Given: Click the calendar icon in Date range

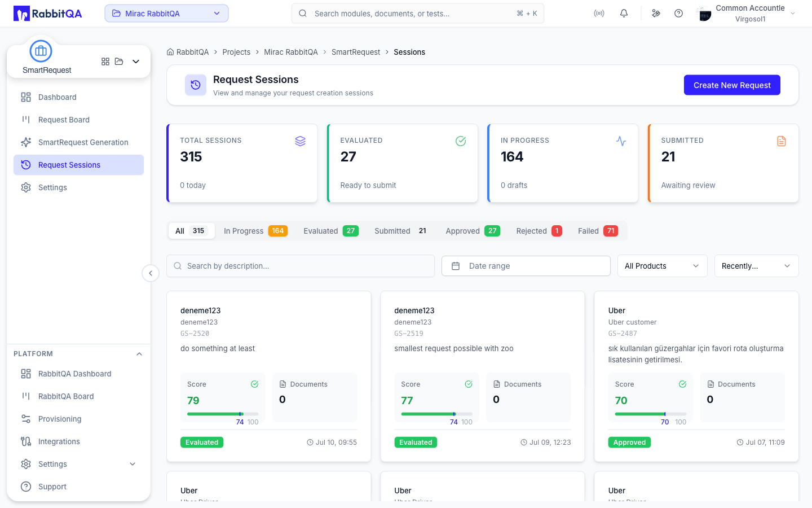Looking at the screenshot, I should click(456, 266).
